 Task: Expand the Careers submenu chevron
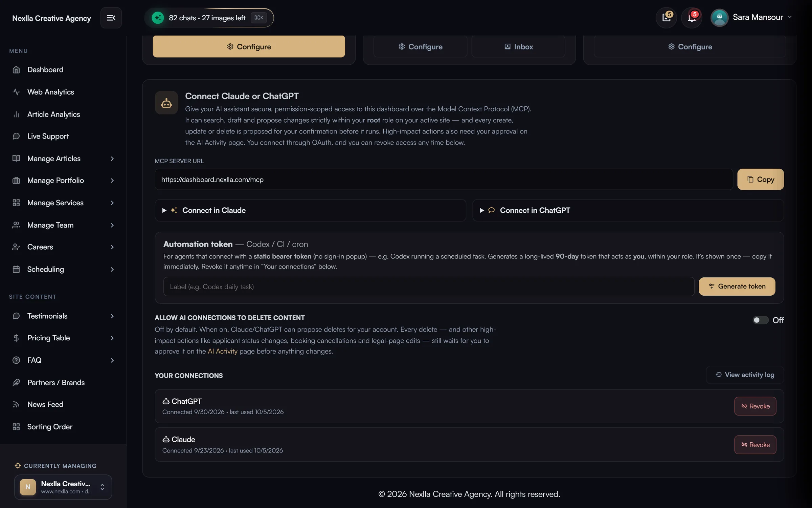112,247
